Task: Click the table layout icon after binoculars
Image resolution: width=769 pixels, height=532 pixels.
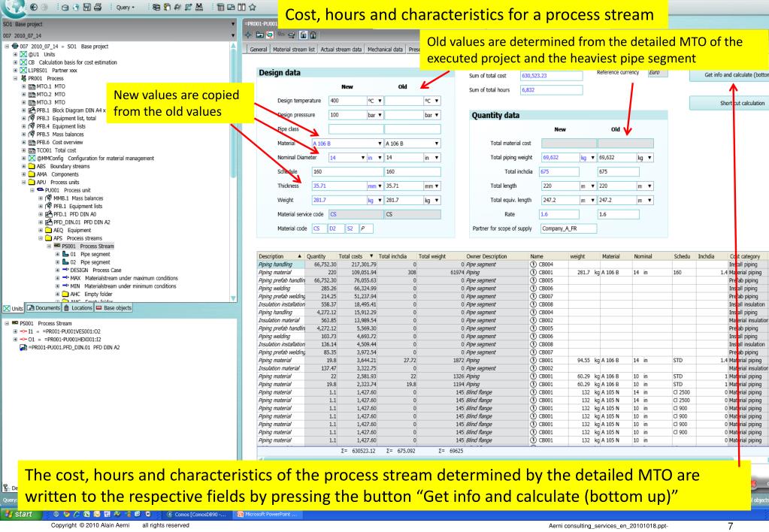Action: 219,7
